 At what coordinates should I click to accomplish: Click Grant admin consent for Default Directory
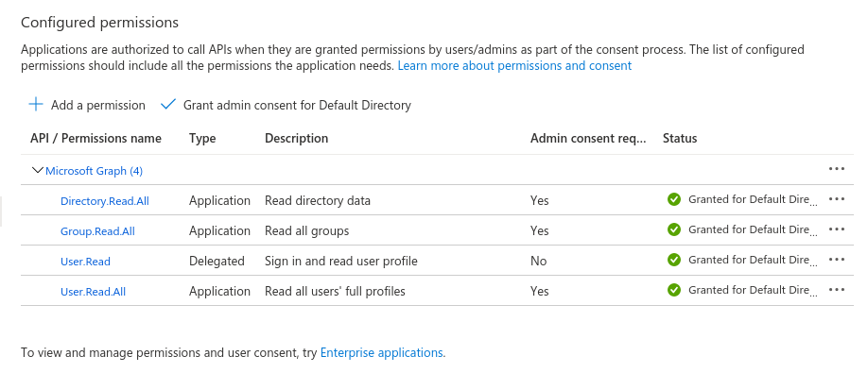[x=286, y=105]
